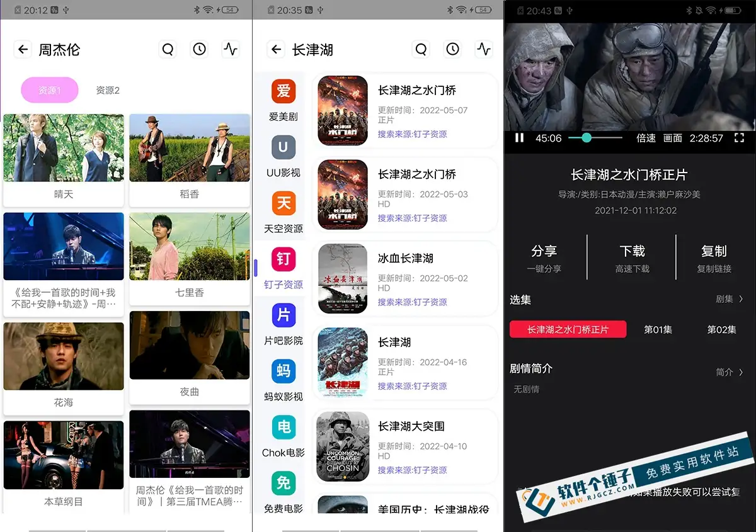The height and width of the screenshot is (532, 756).
Task: Open the 七里香 video thumbnail
Action: [190, 246]
